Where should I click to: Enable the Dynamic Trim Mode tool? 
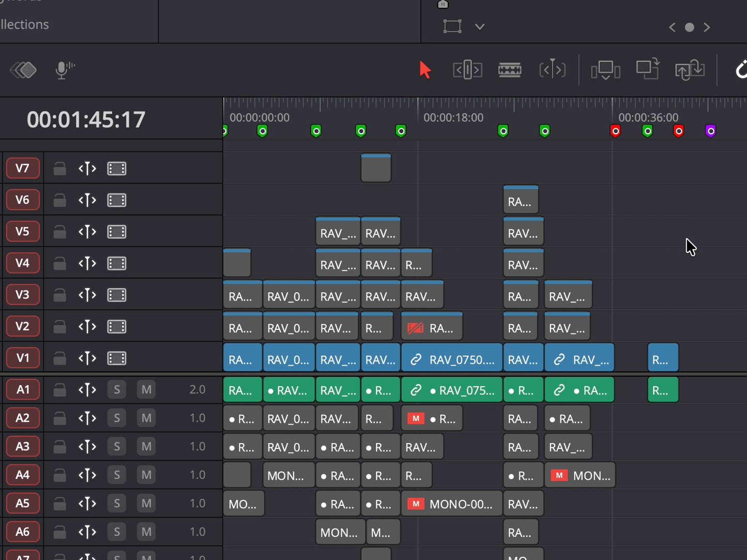pyautogui.click(x=552, y=69)
